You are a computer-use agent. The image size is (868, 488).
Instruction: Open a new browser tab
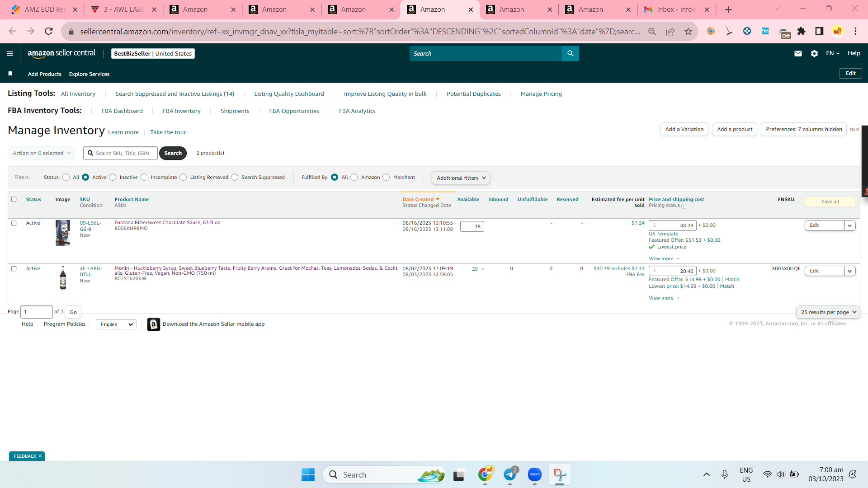click(x=728, y=9)
